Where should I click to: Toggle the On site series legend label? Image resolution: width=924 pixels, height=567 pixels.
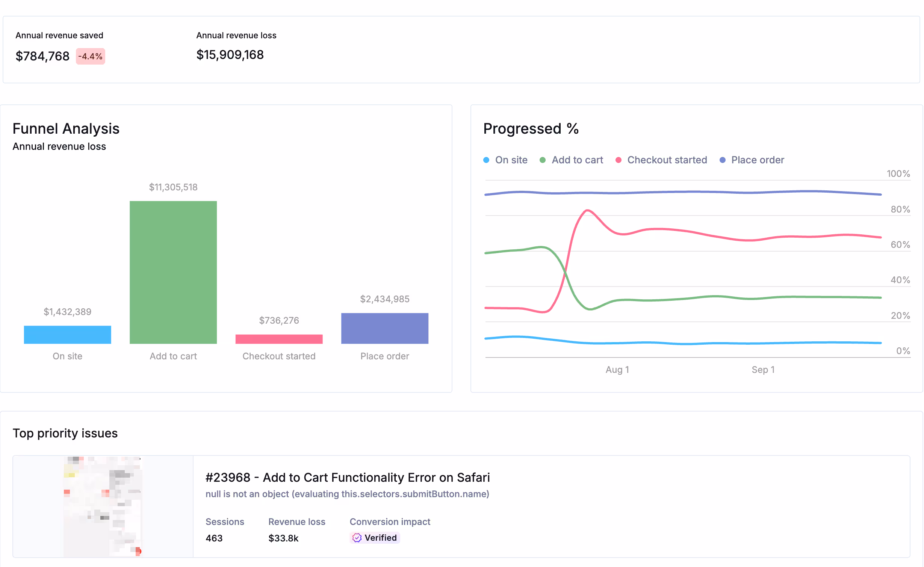tap(511, 160)
